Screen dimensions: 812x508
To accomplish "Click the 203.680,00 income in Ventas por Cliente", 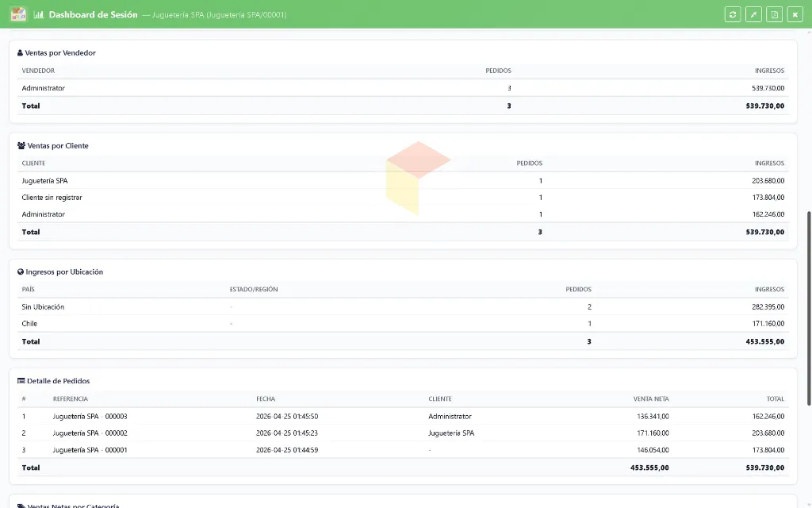I will pos(768,181).
